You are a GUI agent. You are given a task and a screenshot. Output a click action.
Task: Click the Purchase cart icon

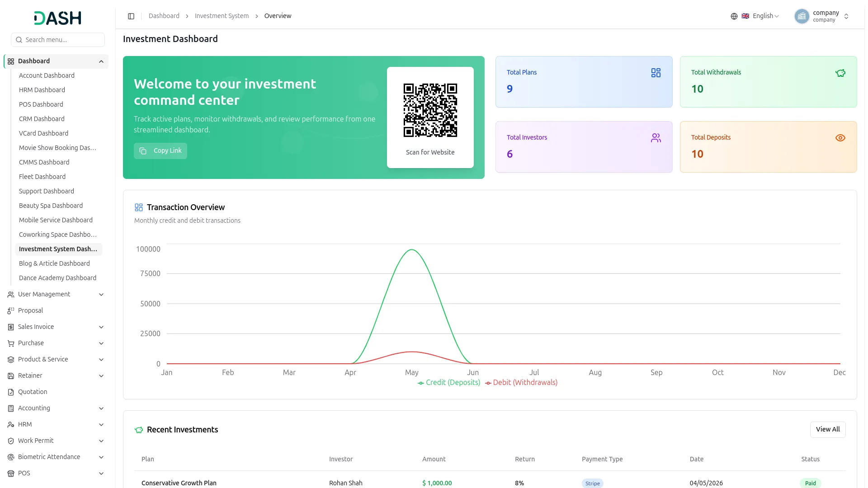pos(11,343)
